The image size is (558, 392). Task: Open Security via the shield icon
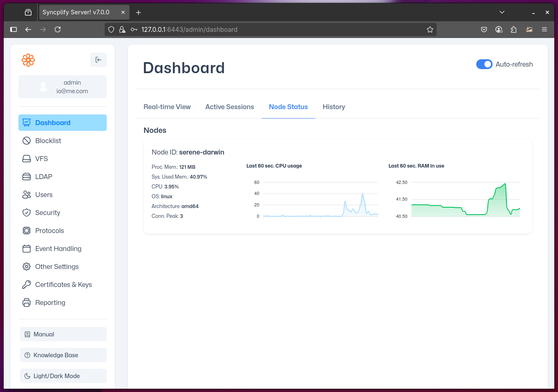coord(27,212)
